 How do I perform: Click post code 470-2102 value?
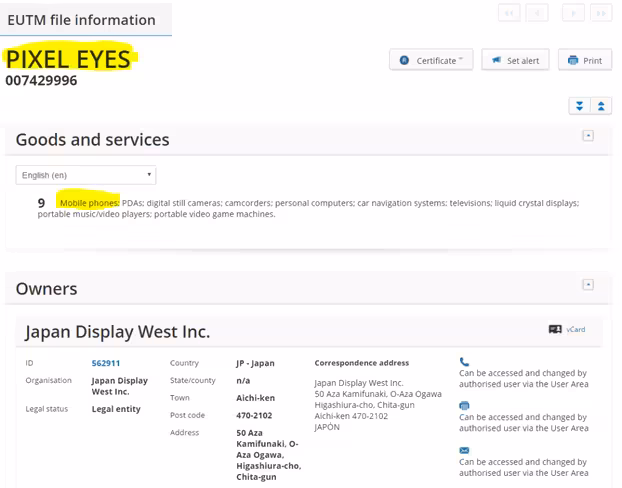pos(254,415)
